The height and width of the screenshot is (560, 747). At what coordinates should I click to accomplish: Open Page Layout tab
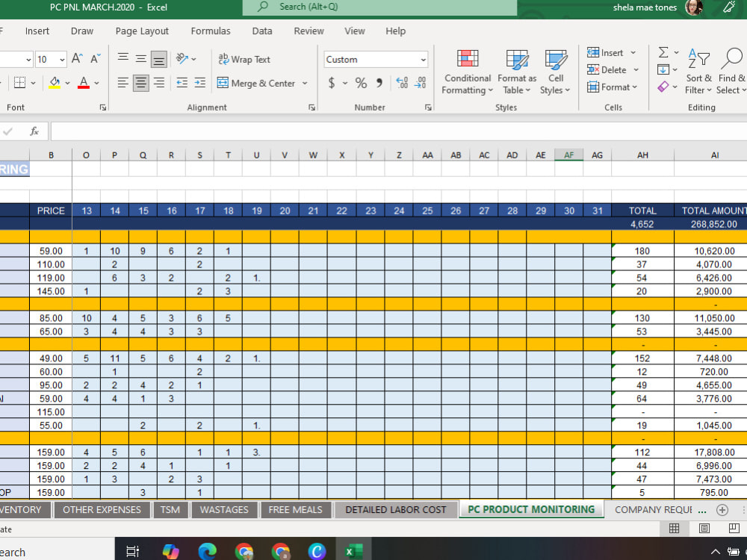pyautogui.click(x=142, y=31)
